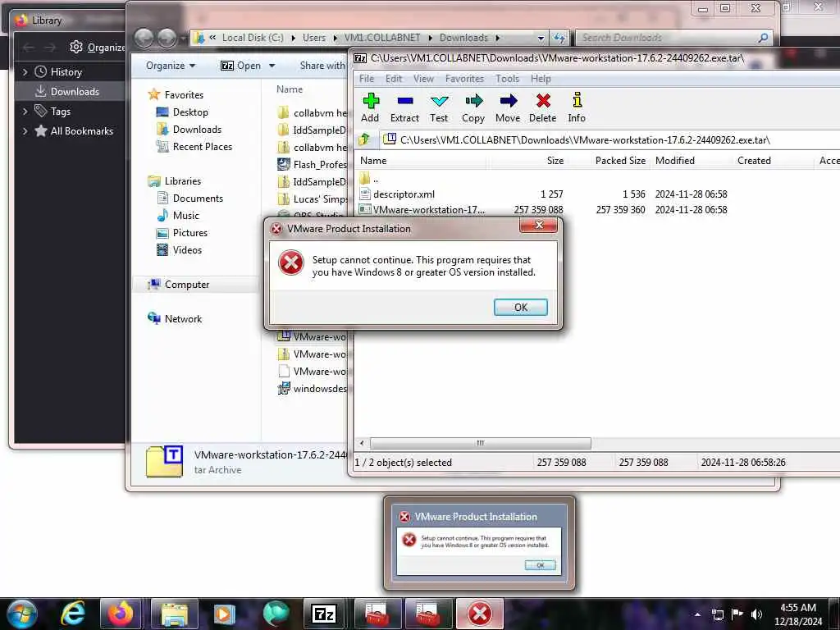Click the Extract icon in 7-Zip

coord(404,107)
